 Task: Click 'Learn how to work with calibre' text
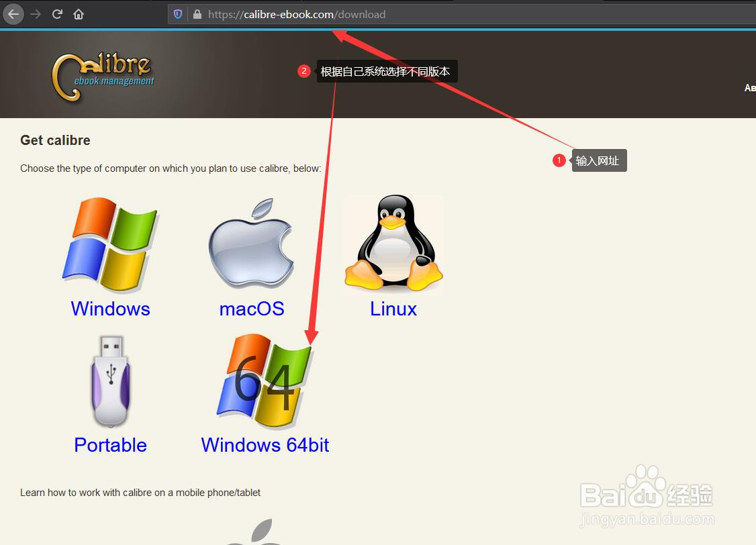pyautogui.click(x=140, y=493)
